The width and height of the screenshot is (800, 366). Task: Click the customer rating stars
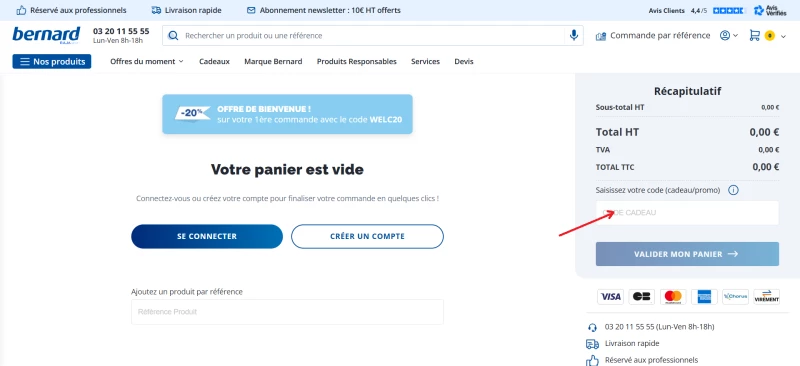[730, 10]
